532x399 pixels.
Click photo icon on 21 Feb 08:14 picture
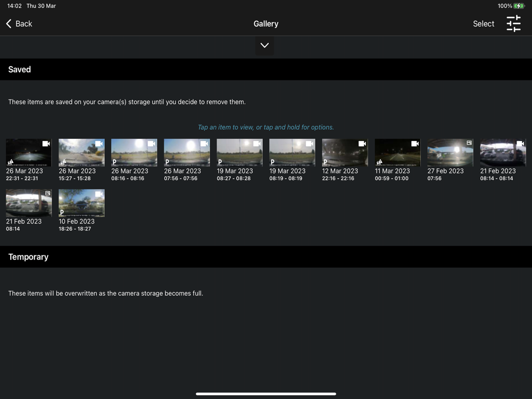coord(47,194)
